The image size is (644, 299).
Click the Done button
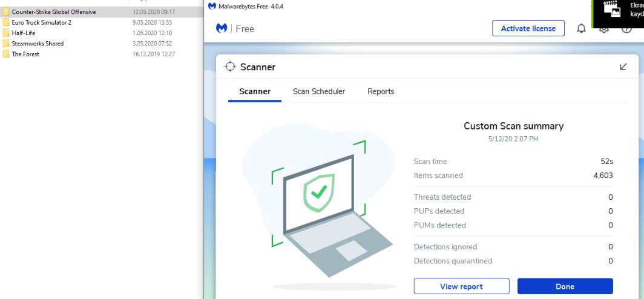tap(565, 286)
